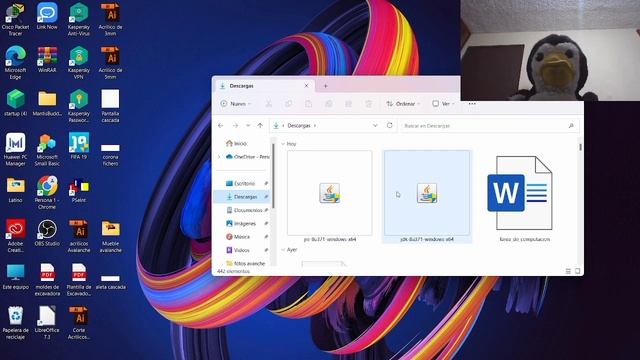Open recent locations chevron beside forward arrow
The width and height of the screenshot is (640, 360).
coord(248,126)
